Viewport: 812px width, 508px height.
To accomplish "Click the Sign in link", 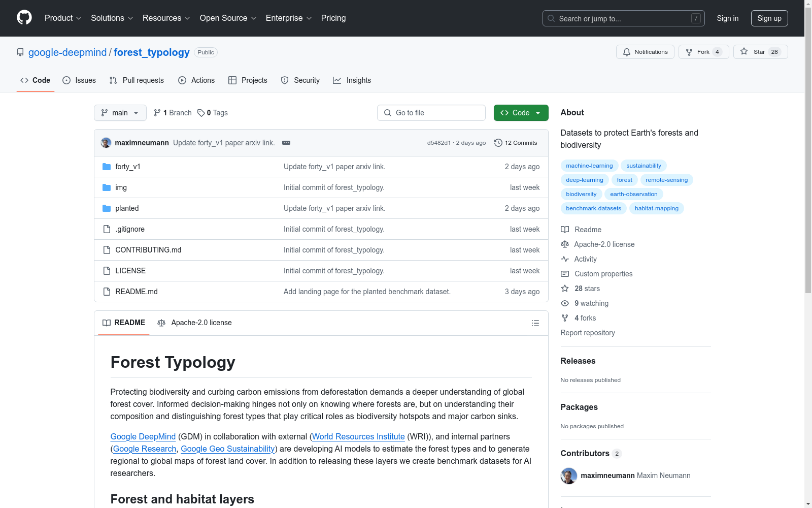I will point(728,18).
